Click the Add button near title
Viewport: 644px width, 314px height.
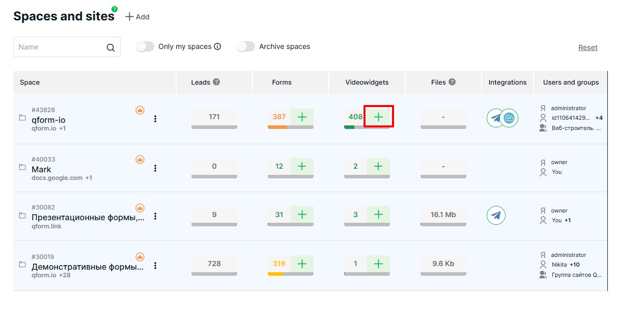pos(137,17)
